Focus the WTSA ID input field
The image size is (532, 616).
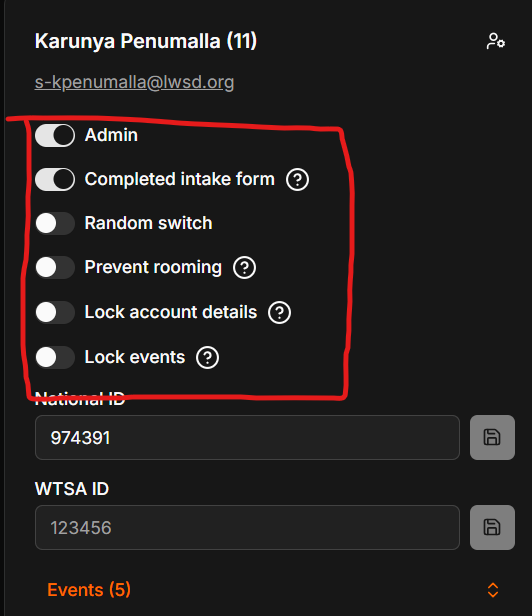(247, 527)
